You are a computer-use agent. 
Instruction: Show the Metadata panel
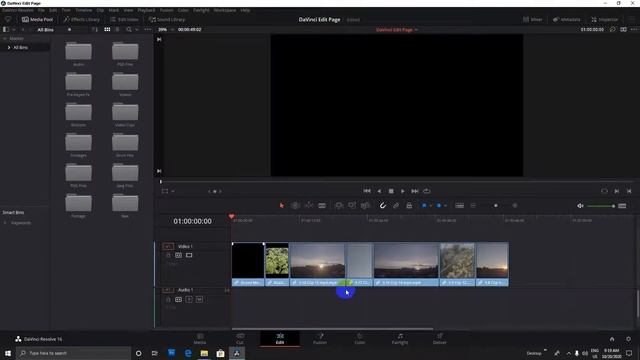tap(567, 19)
